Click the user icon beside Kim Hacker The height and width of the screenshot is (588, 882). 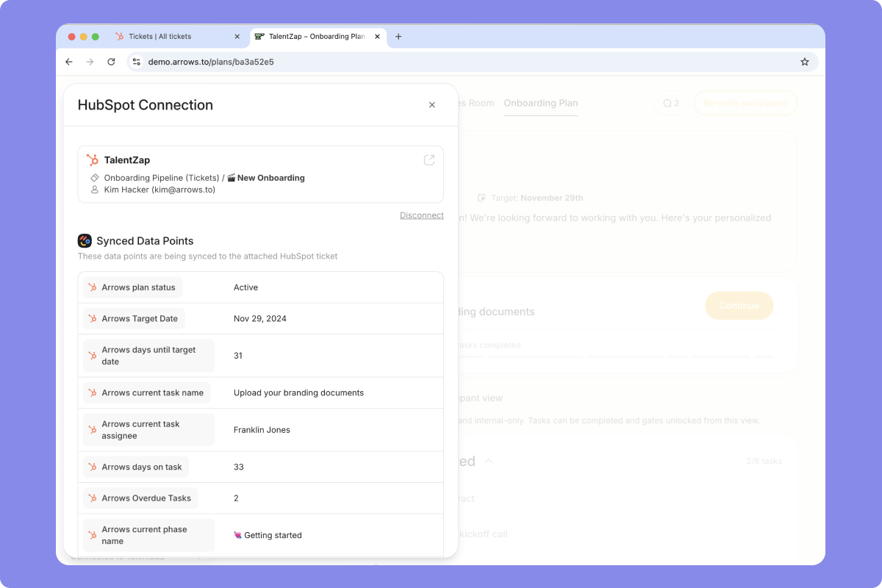[95, 190]
